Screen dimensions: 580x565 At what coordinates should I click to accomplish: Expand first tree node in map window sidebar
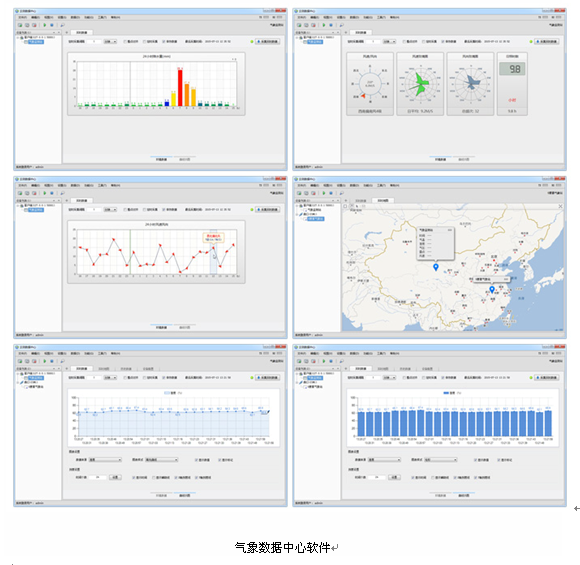[297, 205]
